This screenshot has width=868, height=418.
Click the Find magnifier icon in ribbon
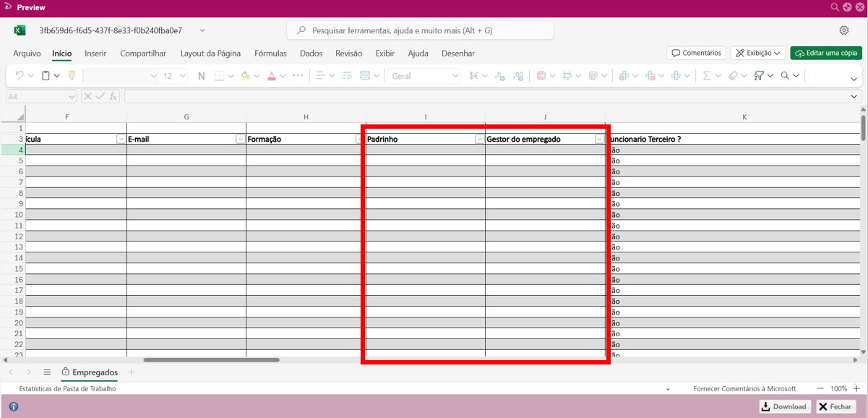(785, 75)
